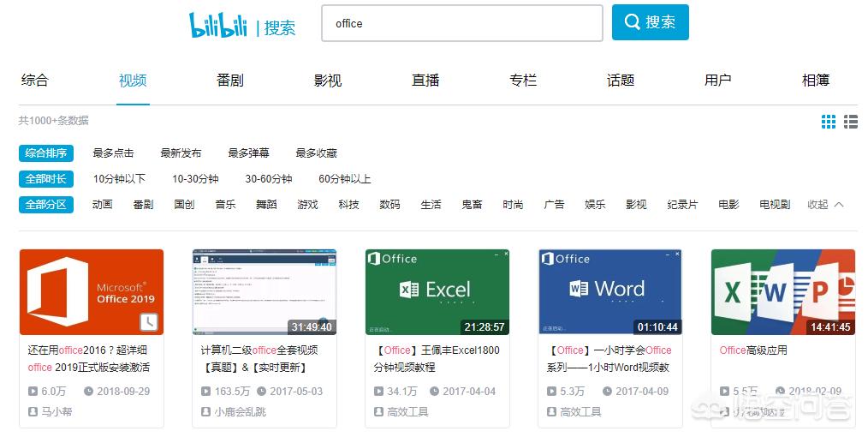Collapse category filters with 收起
Viewport: 868px width, 437px height.
(x=825, y=205)
